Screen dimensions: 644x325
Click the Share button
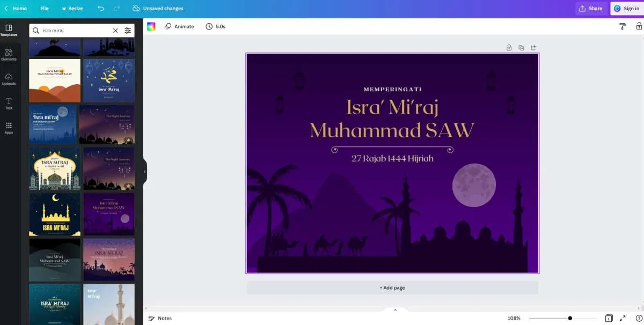click(590, 8)
